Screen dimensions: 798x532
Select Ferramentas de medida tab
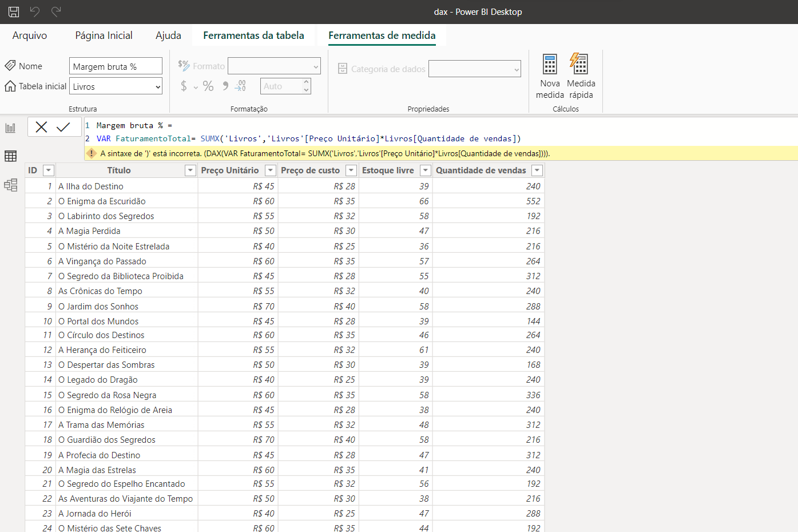382,35
